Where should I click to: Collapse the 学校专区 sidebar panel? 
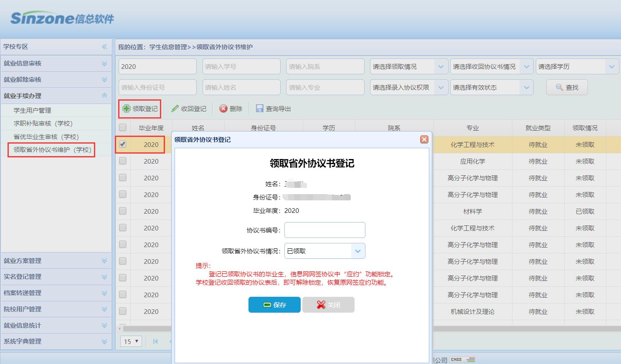pos(104,47)
